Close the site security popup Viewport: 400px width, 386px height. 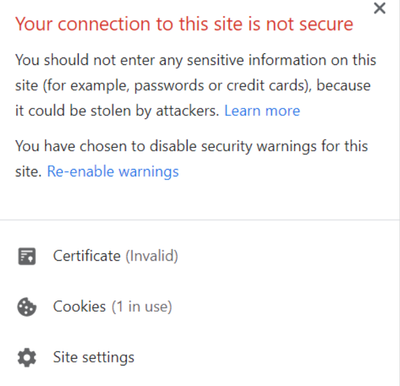(380, 8)
